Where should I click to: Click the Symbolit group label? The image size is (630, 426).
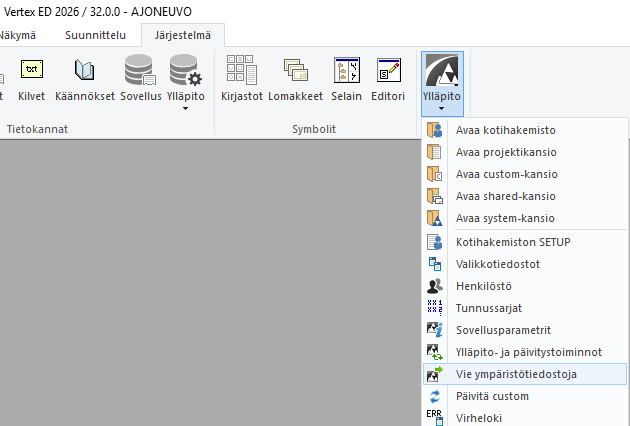click(314, 129)
